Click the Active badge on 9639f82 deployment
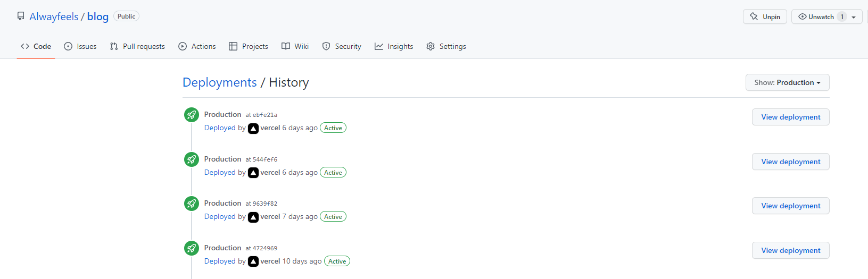 [x=333, y=217]
